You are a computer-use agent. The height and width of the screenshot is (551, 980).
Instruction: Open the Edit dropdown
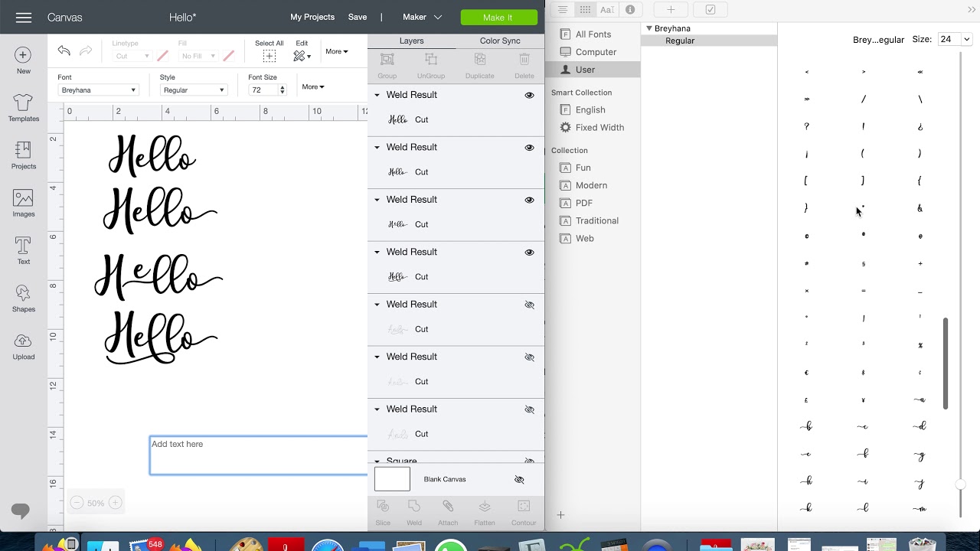click(x=302, y=52)
